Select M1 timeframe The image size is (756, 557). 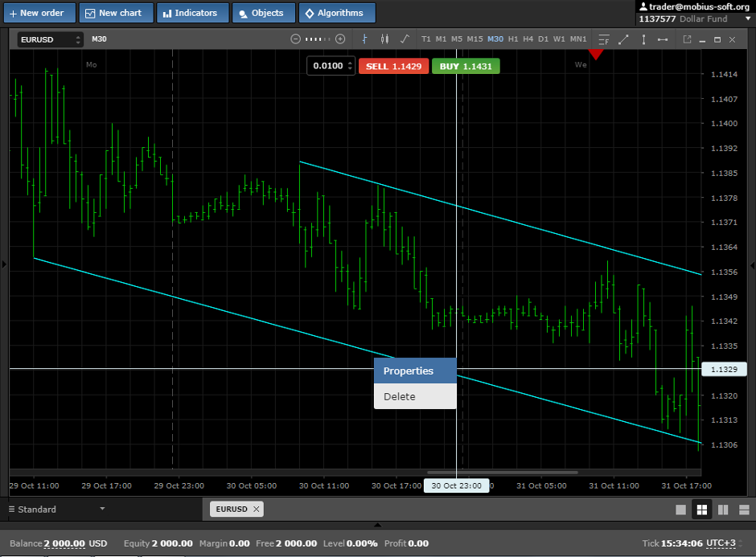[x=441, y=39]
